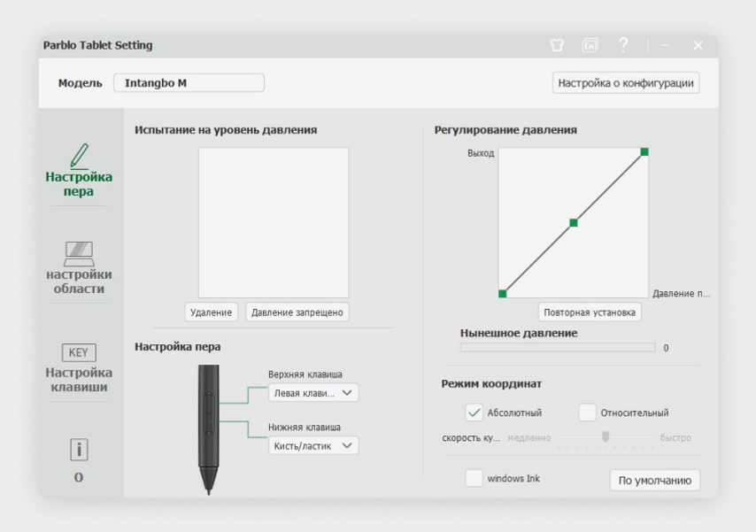Image resolution: width=756 pixels, height=532 pixels.
Task: Select the pen icon for Настройка пера
Action: click(79, 156)
